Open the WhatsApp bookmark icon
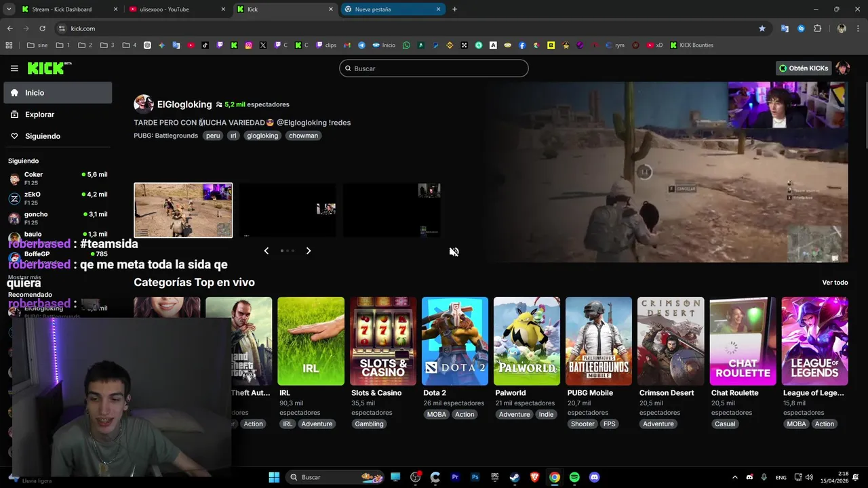Image resolution: width=868 pixels, height=488 pixels. pyautogui.click(x=406, y=45)
